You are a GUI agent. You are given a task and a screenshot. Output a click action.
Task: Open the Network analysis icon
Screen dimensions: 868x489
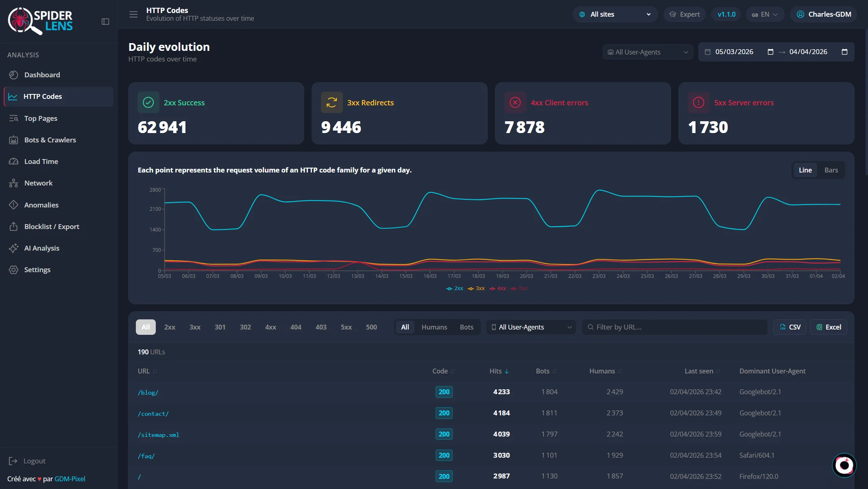click(13, 183)
